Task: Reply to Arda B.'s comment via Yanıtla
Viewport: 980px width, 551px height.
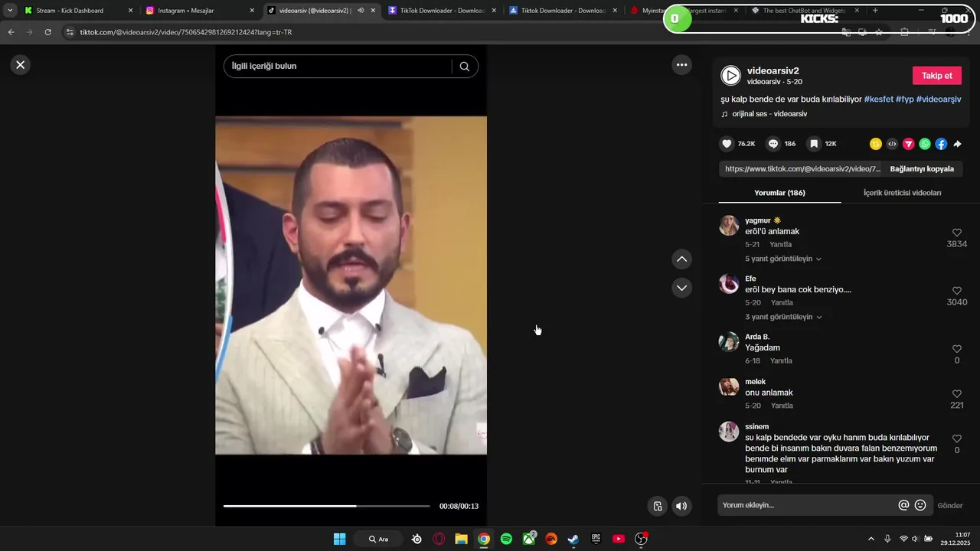Action: click(781, 361)
